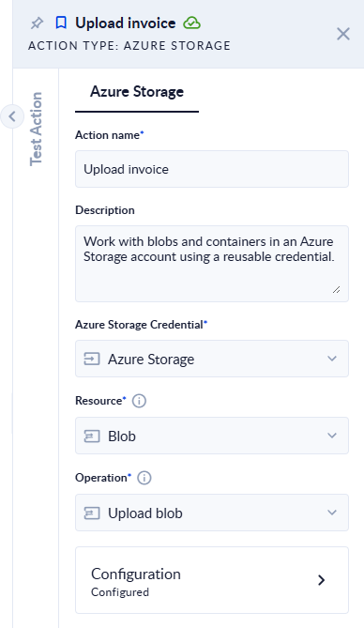This screenshot has height=628, width=364.
Task: Open the Resource dropdown showing Blob
Action: tap(212, 436)
